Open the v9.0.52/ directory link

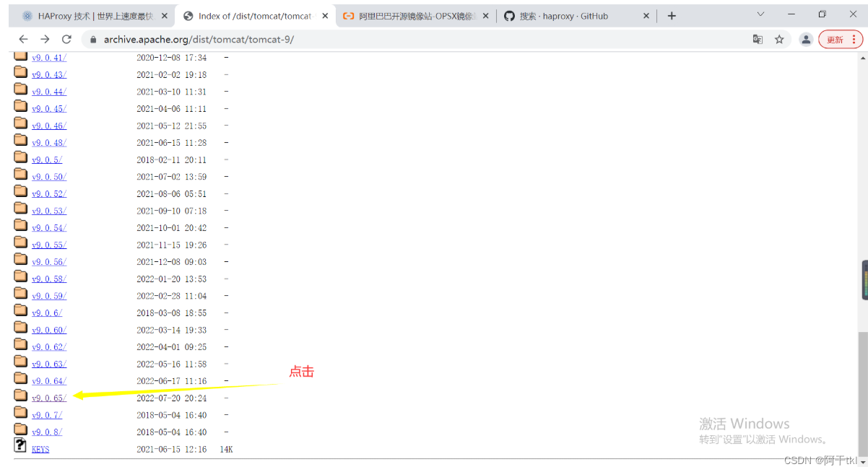pos(49,194)
